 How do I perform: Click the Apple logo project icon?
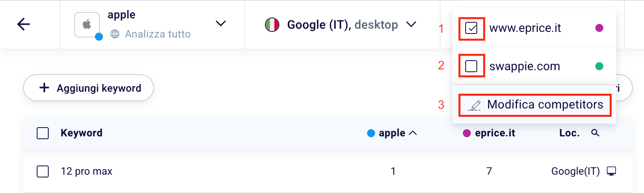(87, 24)
